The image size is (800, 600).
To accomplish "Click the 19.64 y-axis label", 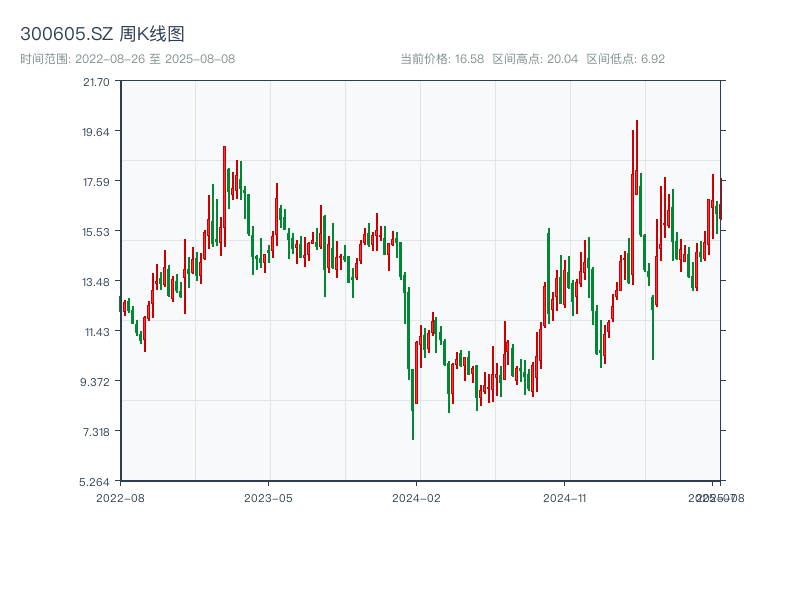I will (x=96, y=132).
